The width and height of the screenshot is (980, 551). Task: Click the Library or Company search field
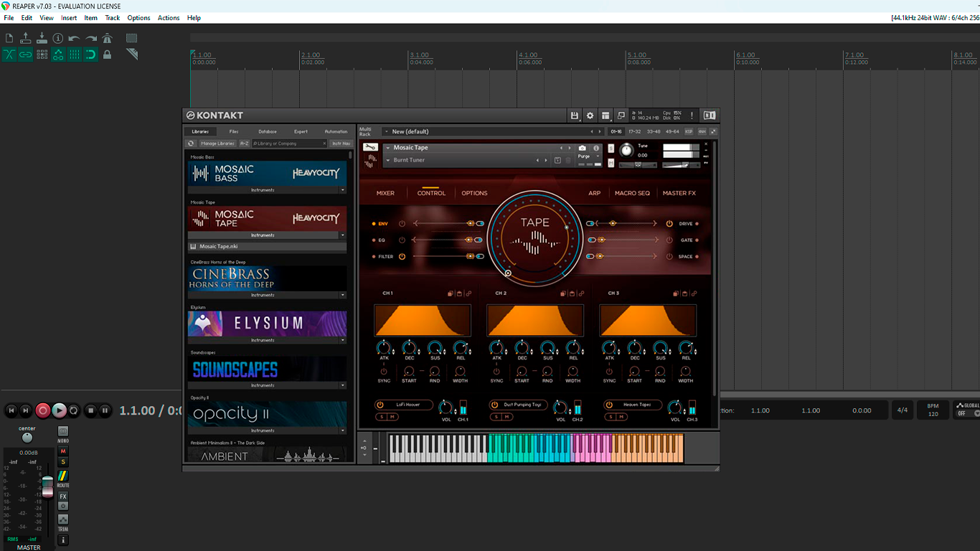(x=290, y=143)
